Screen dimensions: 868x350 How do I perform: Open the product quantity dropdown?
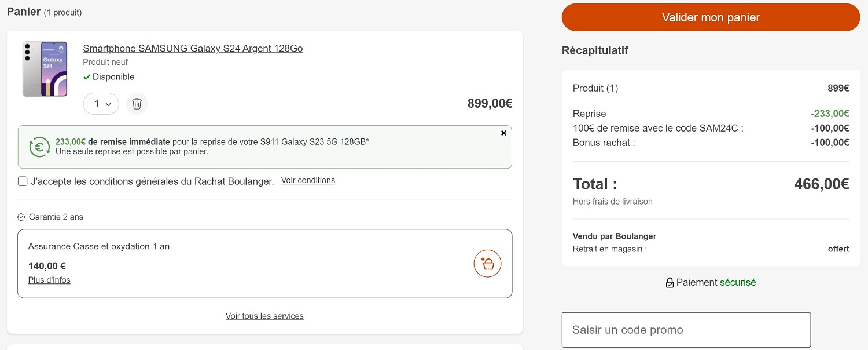[101, 104]
